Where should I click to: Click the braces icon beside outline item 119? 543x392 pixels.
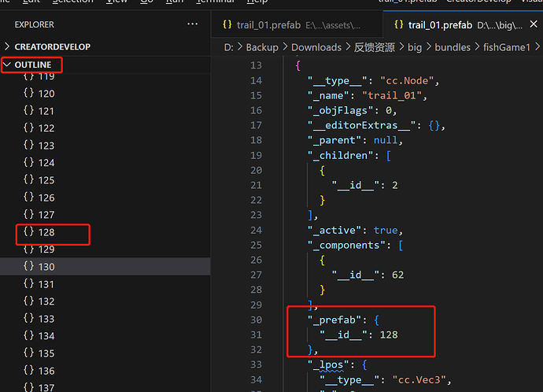[29, 76]
